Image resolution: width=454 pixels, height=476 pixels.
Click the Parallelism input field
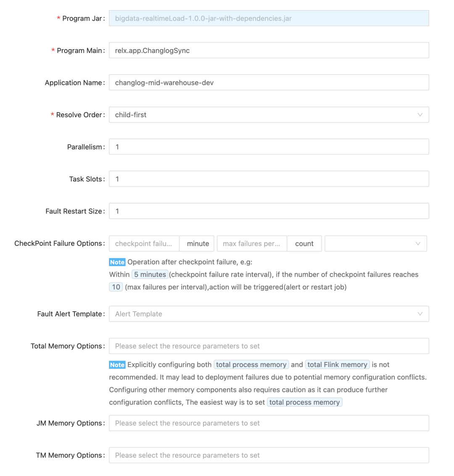[269, 147]
